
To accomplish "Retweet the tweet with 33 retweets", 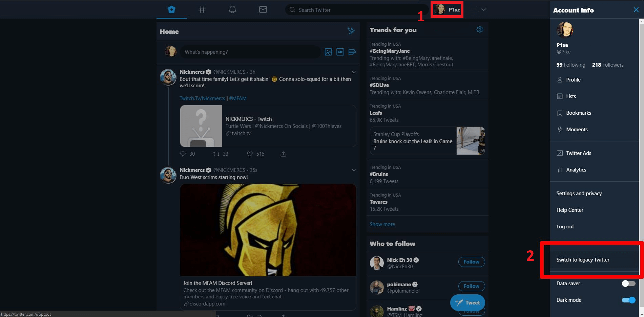I will (x=216, y=154).
